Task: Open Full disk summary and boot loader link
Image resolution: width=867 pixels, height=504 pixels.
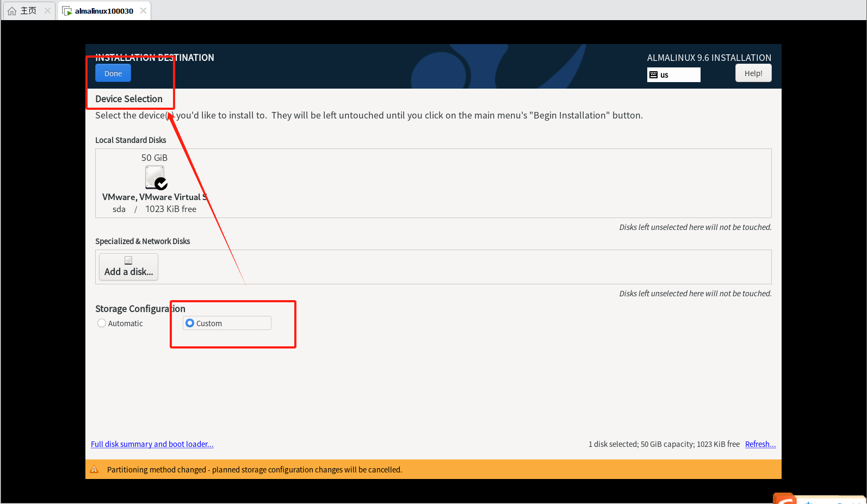Action: [152, 444]
